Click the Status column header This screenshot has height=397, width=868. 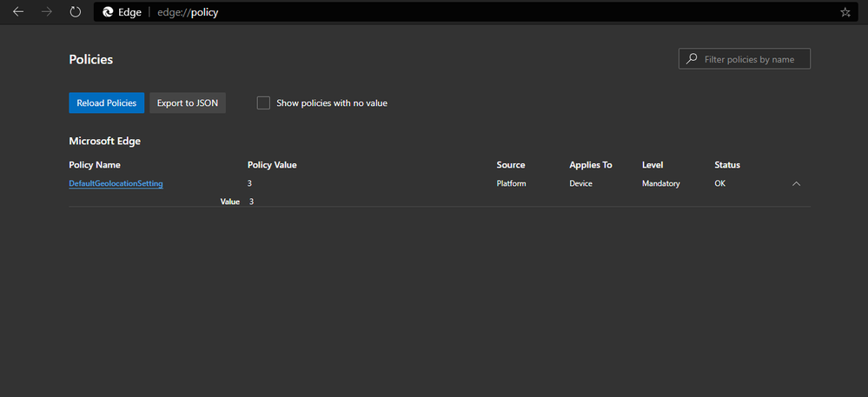click(x=727, y=165)
